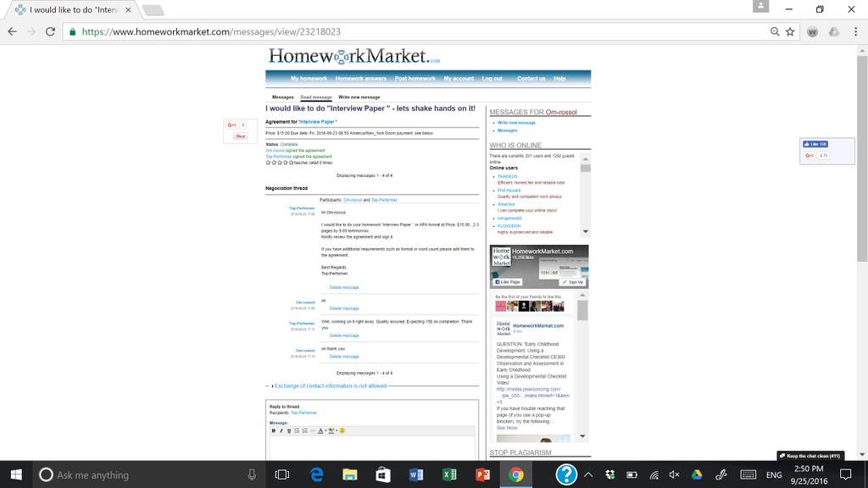
Task: Open Task View from taskbar
Action: pyautogui.click(x=282, y=474)
